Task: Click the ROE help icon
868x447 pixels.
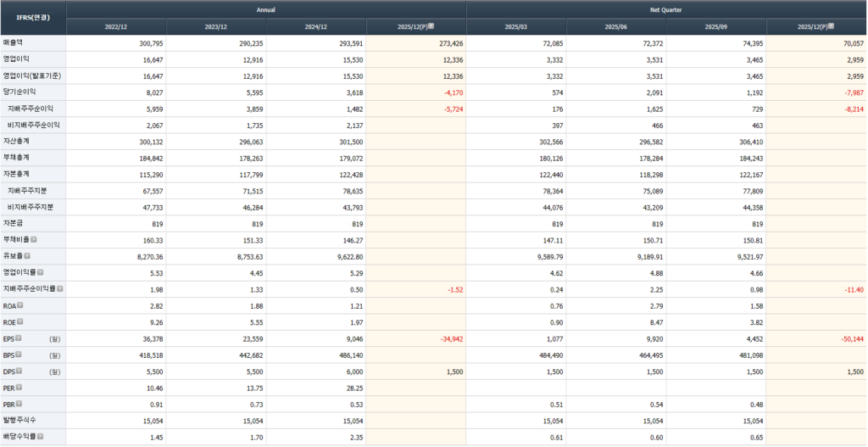Action: click(x=20, y=321)
